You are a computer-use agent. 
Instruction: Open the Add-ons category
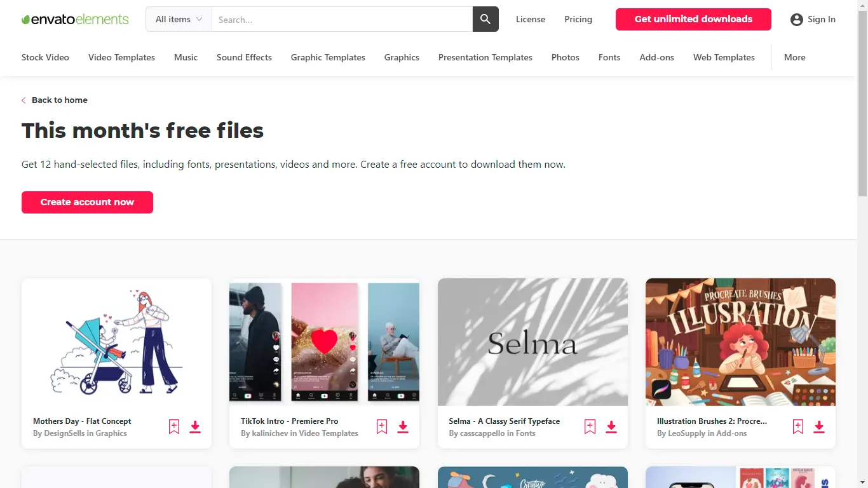657,57
